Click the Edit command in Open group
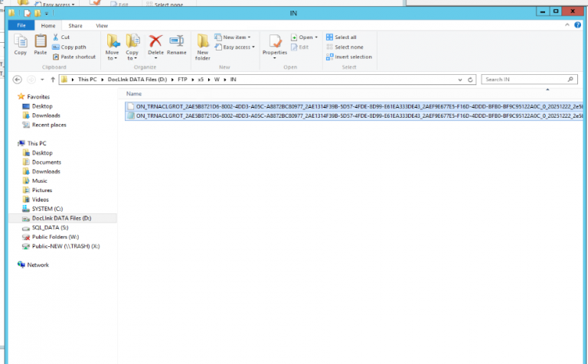This screenshot has width=588, height=364. coord(299,47)
